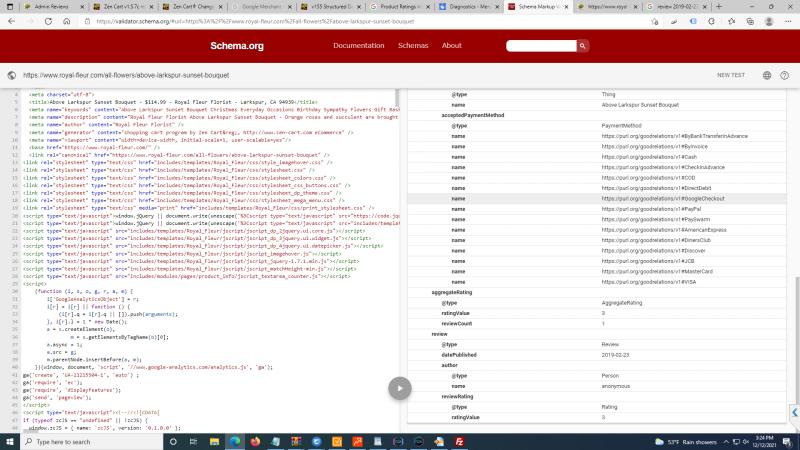Go back with the browser back arrow
This screenshot has width=800, height=450.
tap(11, 21)
